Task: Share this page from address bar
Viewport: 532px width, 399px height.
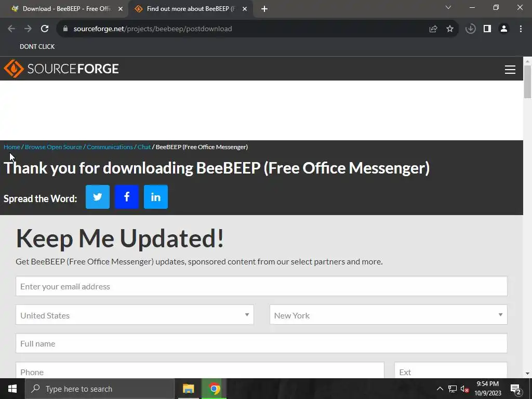Action: point(433,29)
